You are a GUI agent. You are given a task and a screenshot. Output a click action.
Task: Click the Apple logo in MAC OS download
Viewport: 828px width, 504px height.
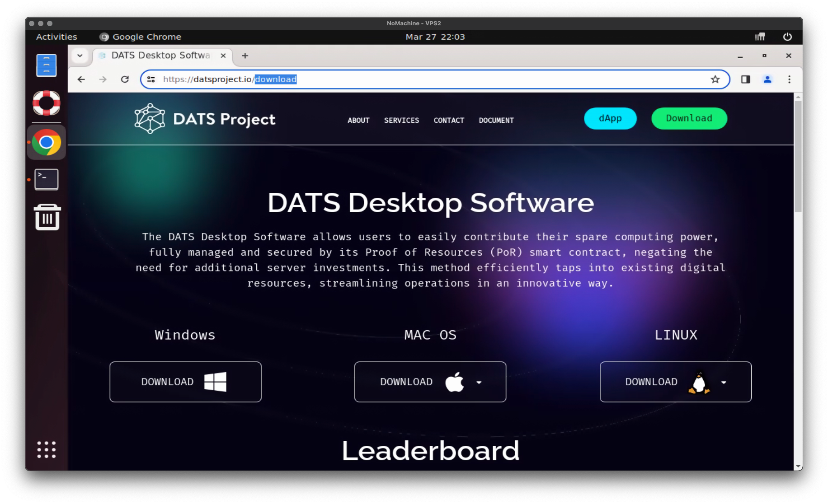click(x=455, y=382)
